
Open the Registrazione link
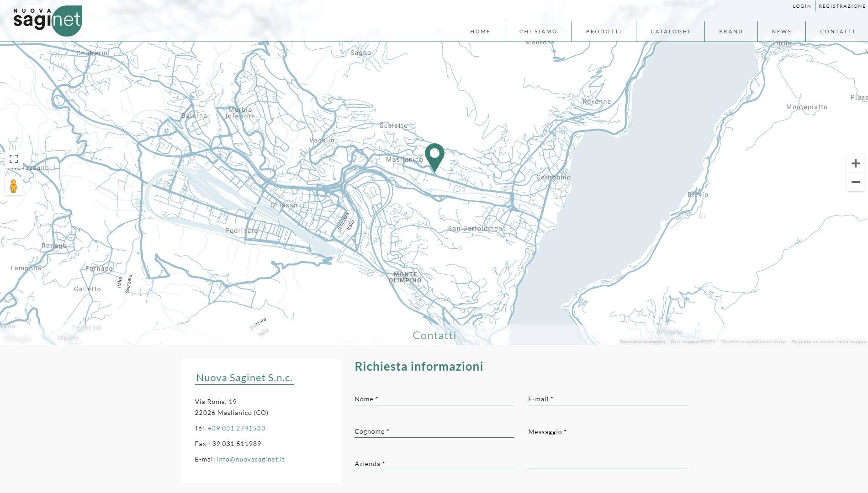(x=842, y=6)
